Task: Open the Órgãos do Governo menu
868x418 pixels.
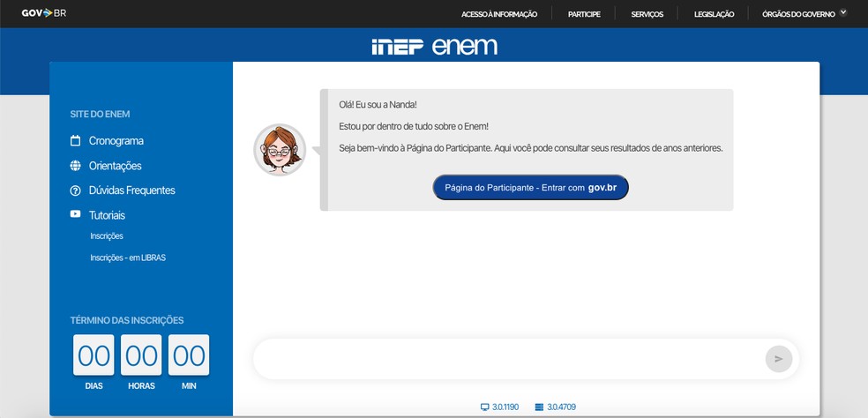Action: [x=798, y=14]
